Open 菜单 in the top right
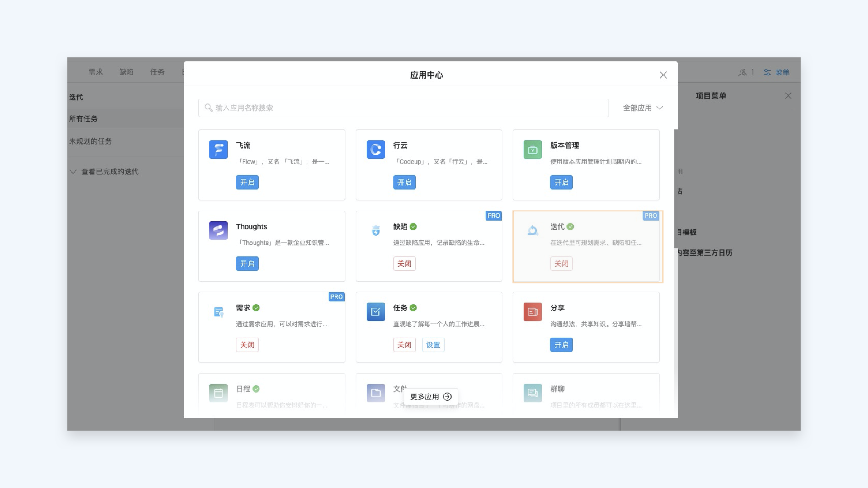Image resolution: width=868 pixels, height=488 pixels. (x=777, y=72)
